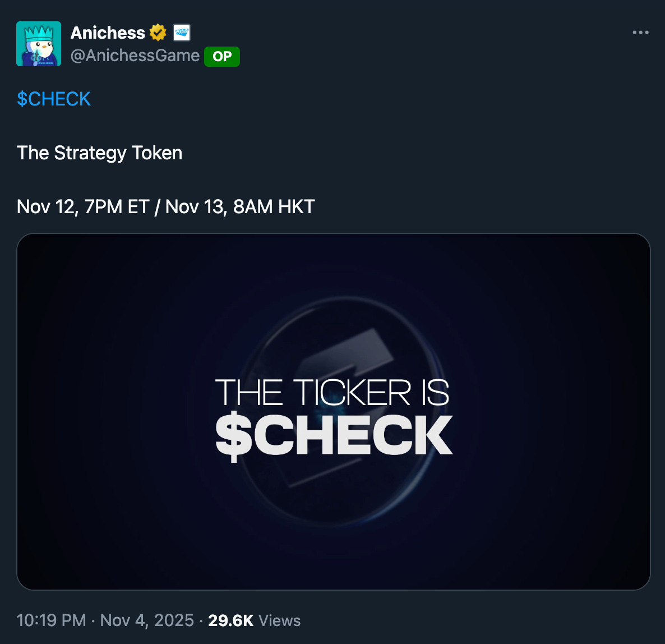
Task: Click the "Views" label
Action: pyautogui.click(x=279, y=620)
